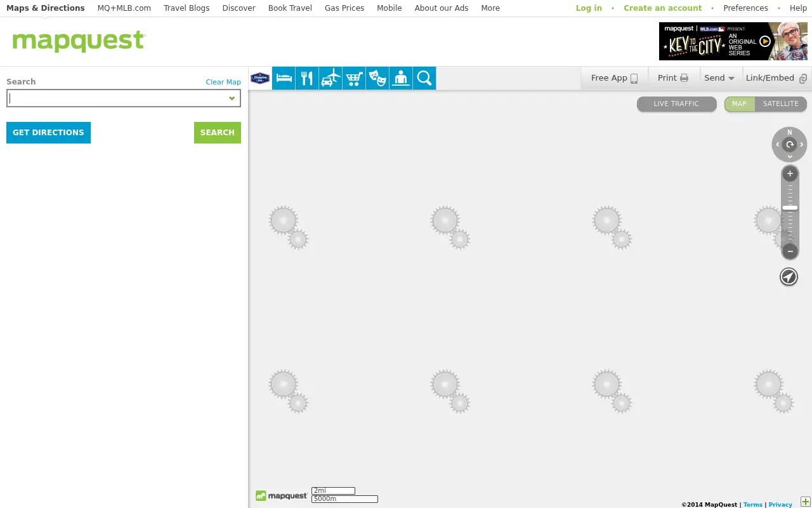Open the search box dropdown arrow
Image resolution: width=812 pixels, height=508 pixels.
coord(232,98)
